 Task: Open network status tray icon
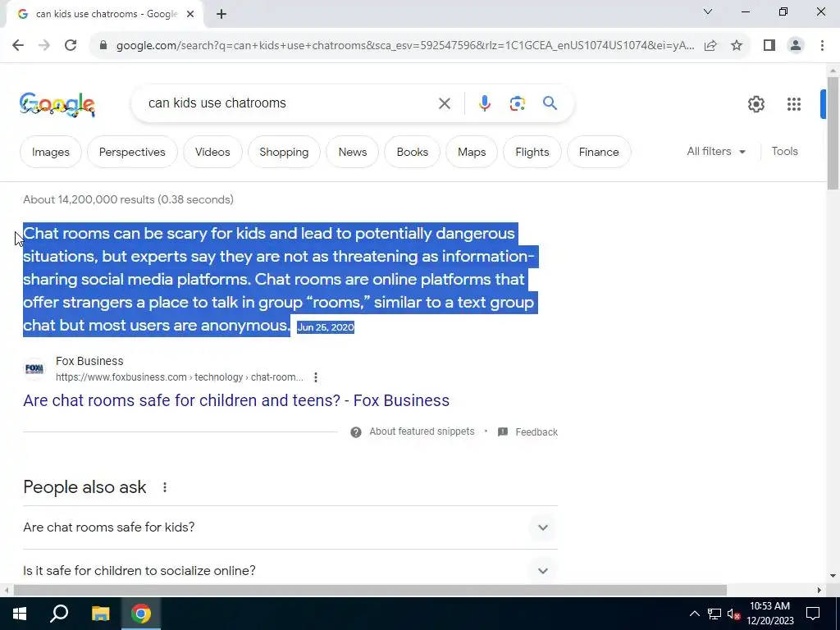pos(714,614)
